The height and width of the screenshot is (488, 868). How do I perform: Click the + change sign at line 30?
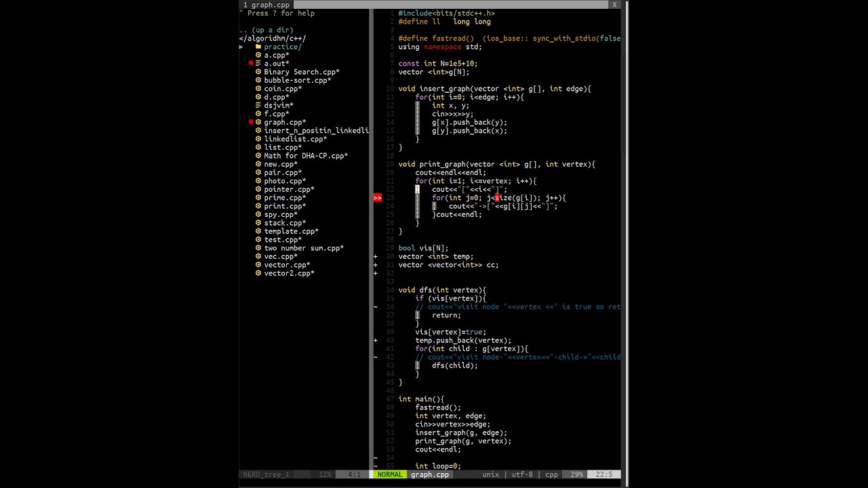pyautogui.click(x=375, y=257)
